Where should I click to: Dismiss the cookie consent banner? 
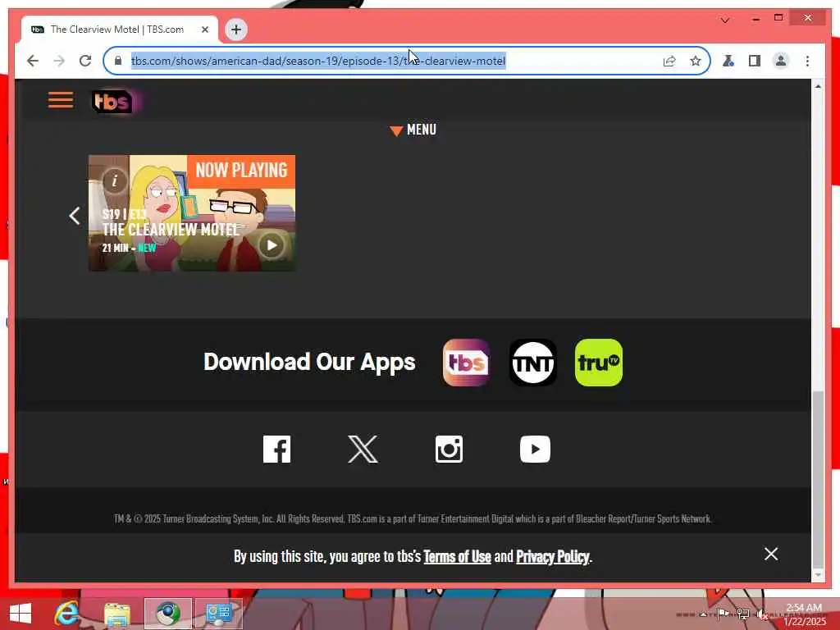(x=771, y=554)
